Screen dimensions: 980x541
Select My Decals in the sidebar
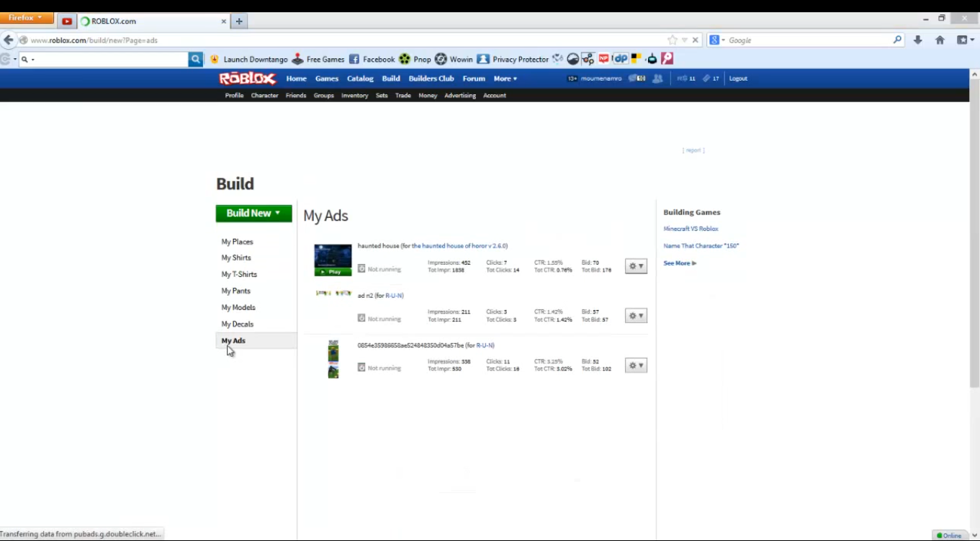point(237,324)
